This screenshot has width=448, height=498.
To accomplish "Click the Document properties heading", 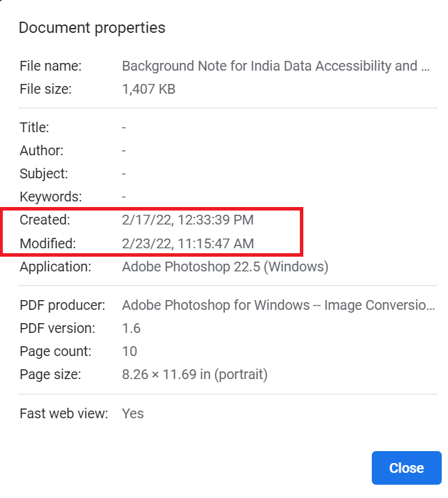I will [x=92, y=28].
